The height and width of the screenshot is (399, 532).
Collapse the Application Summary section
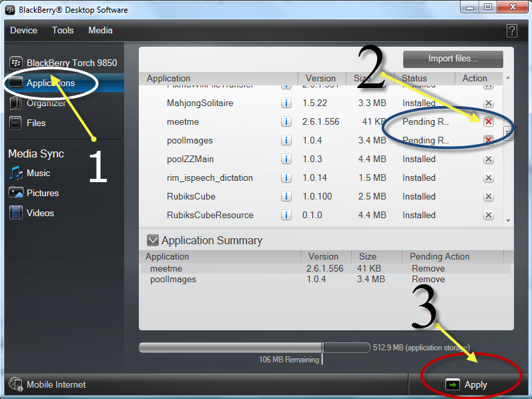pyautogui.click(x=153, y=240)
